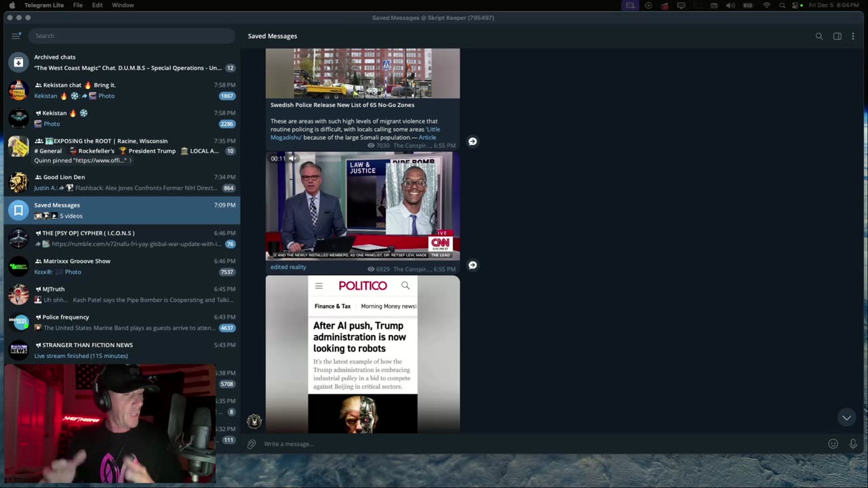The height and width of the screenshot is (488, 868).
Task: Click the Saved Messages bookmark avatar
Action: click(18, 210)
